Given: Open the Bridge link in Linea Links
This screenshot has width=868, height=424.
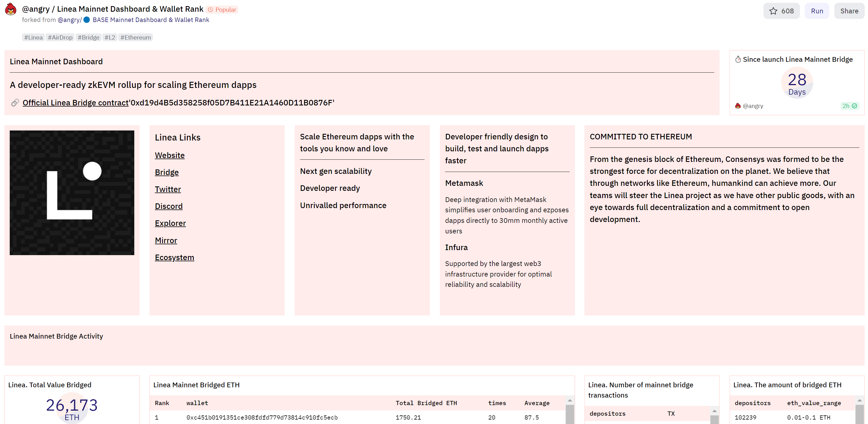Looking at the screenshot, I should pos(167,172).
